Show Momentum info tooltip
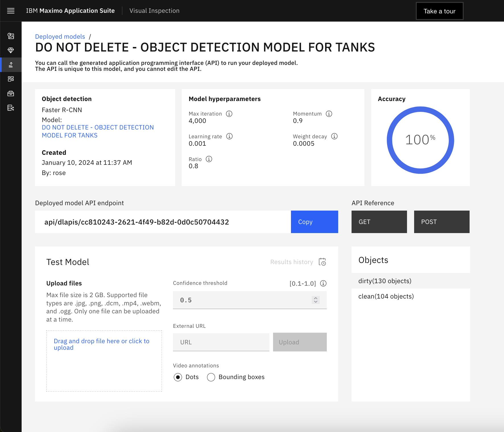The image size is (504, 432). (x=329, y=114)
